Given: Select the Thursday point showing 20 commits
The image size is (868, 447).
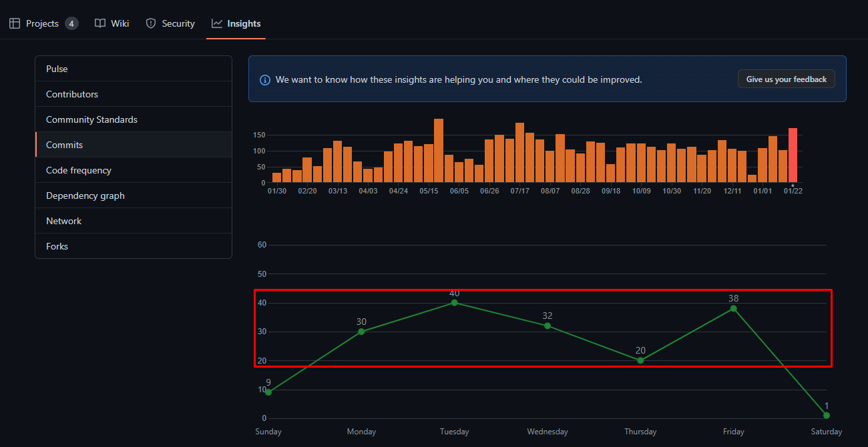Looking at the screenshot, I should pyautogui.click(x=640, y=360).
